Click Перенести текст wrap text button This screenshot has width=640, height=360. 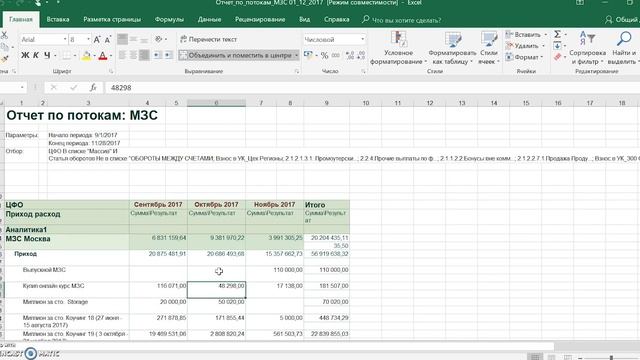tap(209, 39)
